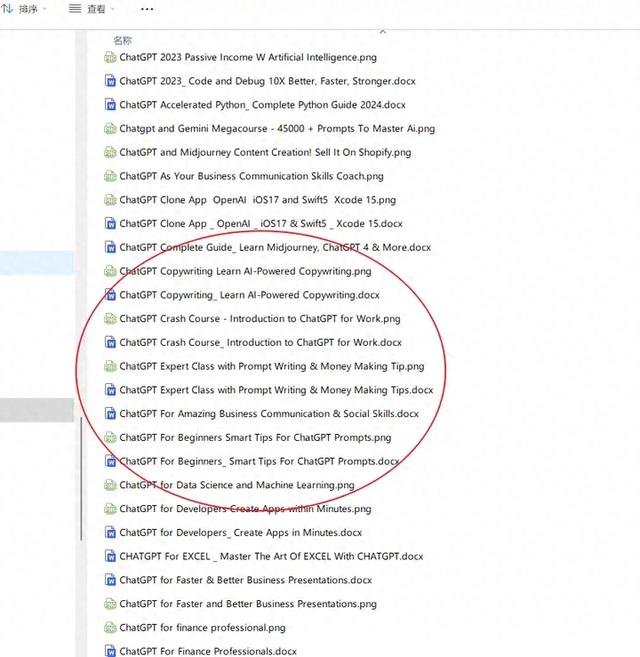Select file name ChatGPT for Developers Create Apps within Minutes.png
This screenshot has width=640, height=657.
(x=245, y=508)
